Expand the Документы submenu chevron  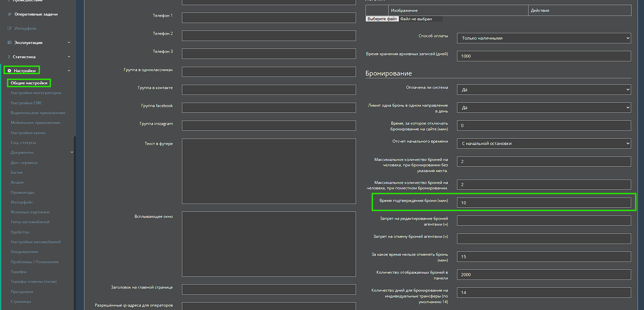(x=72, y=152)
